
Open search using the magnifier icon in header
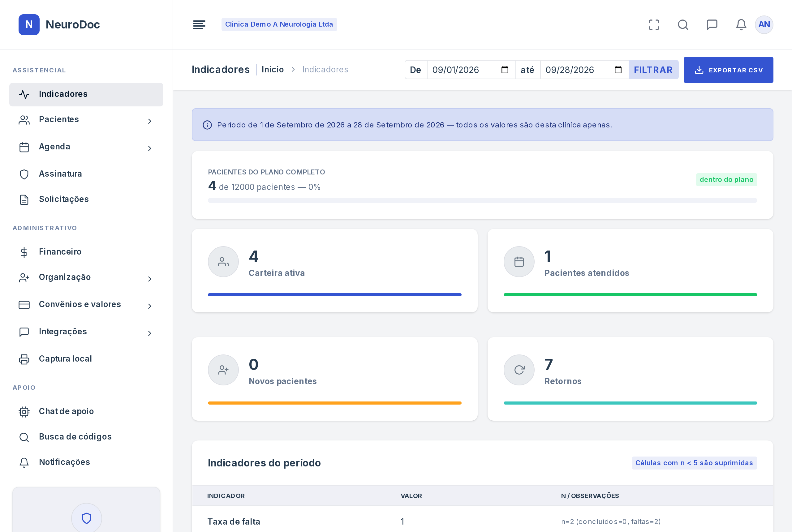[683, 24]
